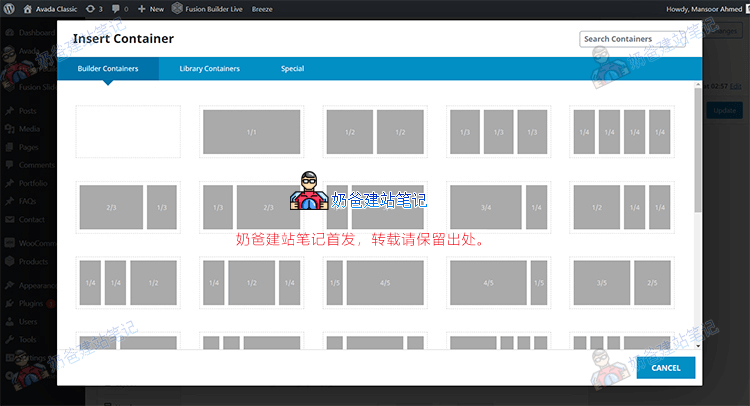
Task: Select the Builder Containers tab
Action: [108, 69]
